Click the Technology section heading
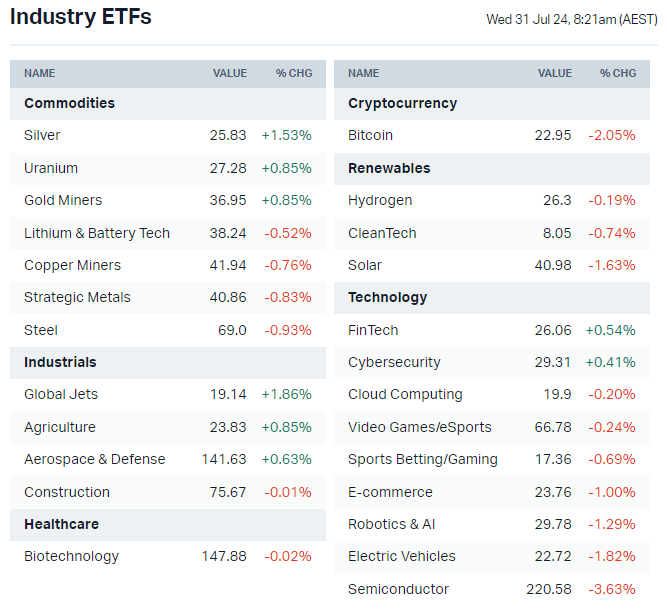The height and width of the screenshot is (609, 667). [x=387, y=297]
